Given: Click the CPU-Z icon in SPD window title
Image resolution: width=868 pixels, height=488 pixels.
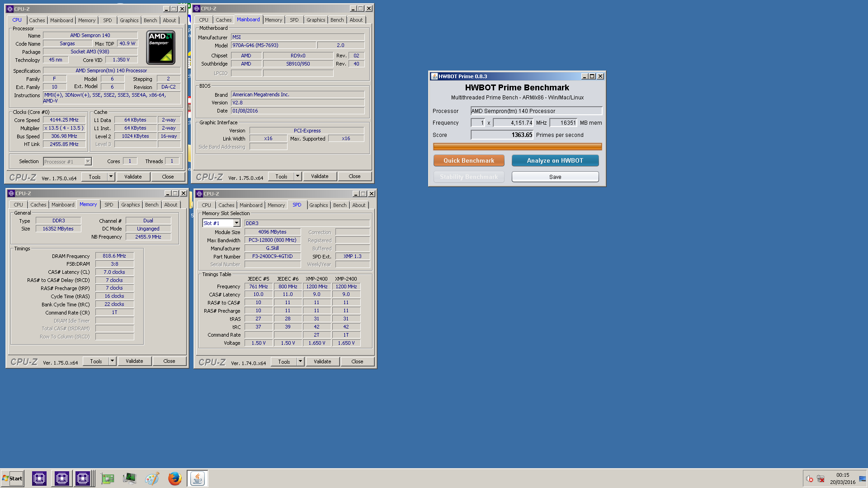Looking at the screenshot, I should [199, 194].
